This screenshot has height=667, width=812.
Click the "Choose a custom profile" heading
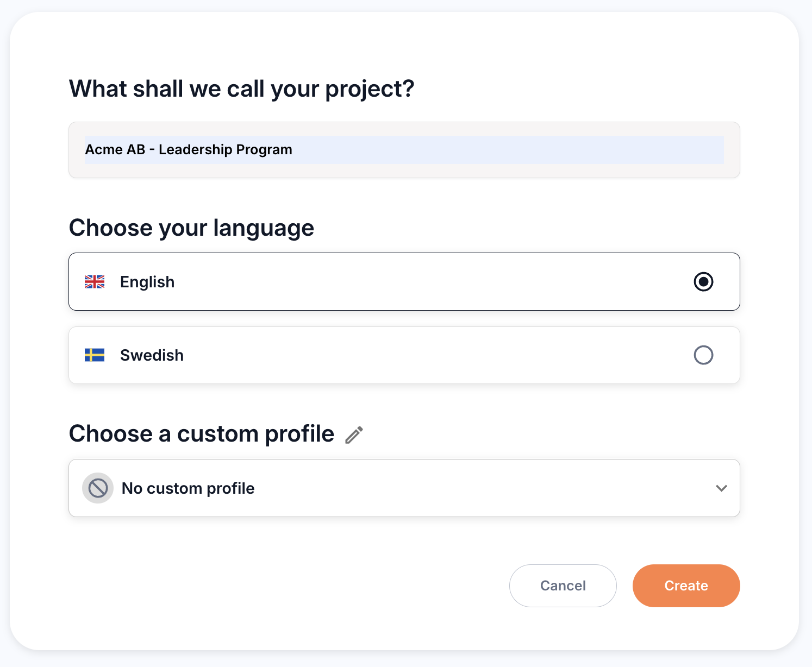tap(201, 434)
